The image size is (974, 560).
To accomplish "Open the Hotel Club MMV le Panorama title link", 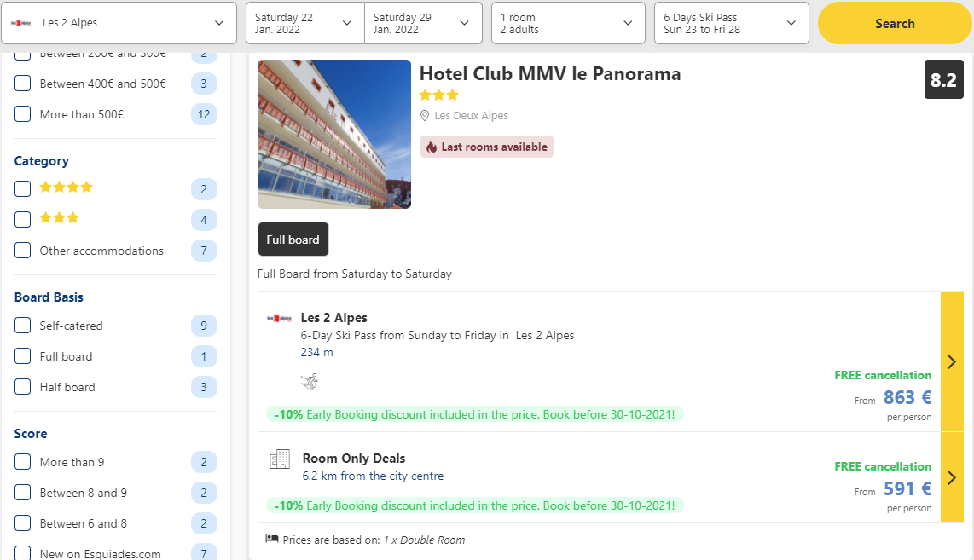I will pyautogui.click(x=550, y=74).
